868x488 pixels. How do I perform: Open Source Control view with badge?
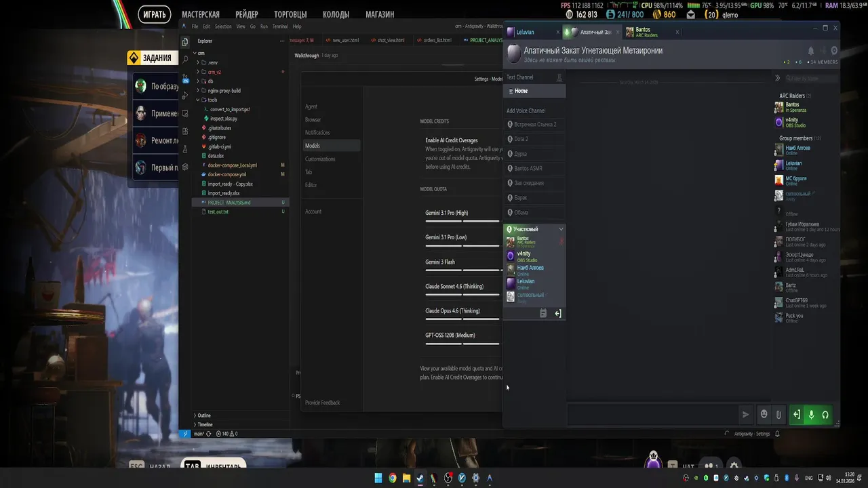[x=185, y=77]
